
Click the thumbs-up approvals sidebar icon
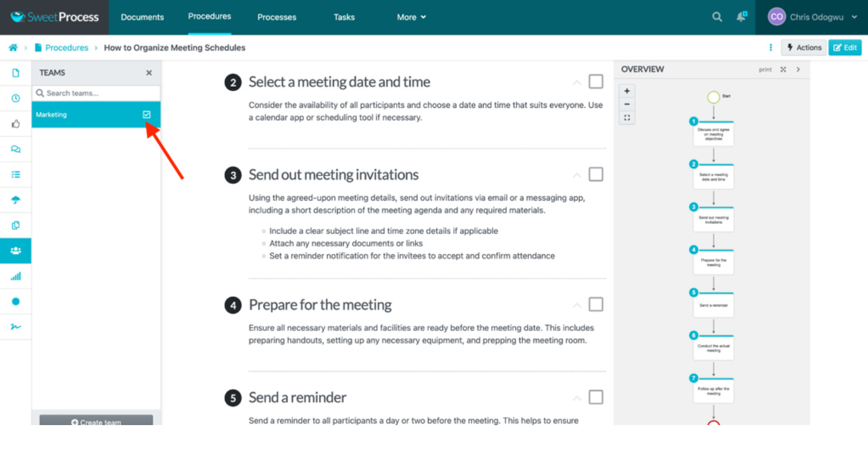[16, 124]
